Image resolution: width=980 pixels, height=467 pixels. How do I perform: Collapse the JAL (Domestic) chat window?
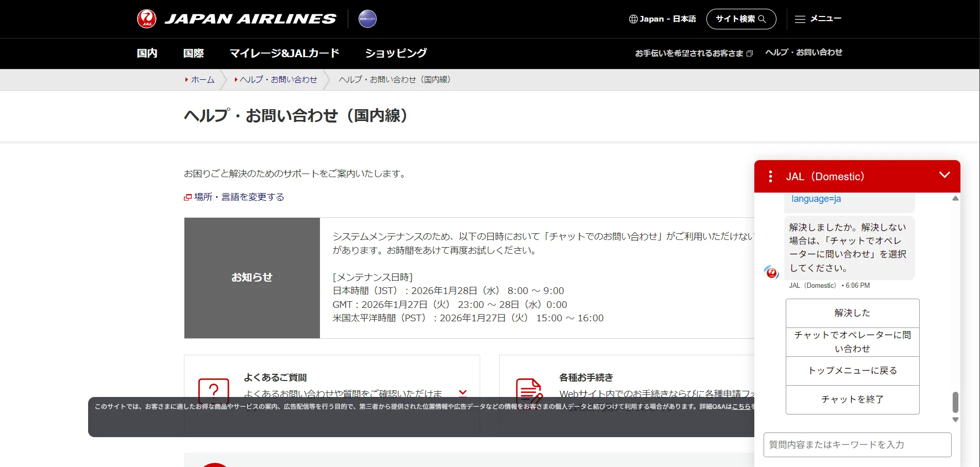944,175
